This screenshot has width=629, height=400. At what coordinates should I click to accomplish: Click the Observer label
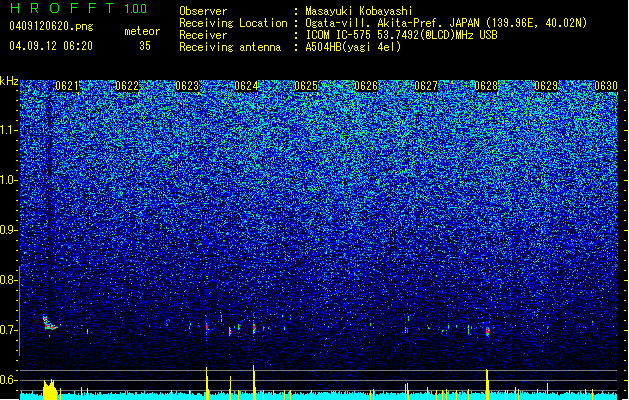coord(203,11)
